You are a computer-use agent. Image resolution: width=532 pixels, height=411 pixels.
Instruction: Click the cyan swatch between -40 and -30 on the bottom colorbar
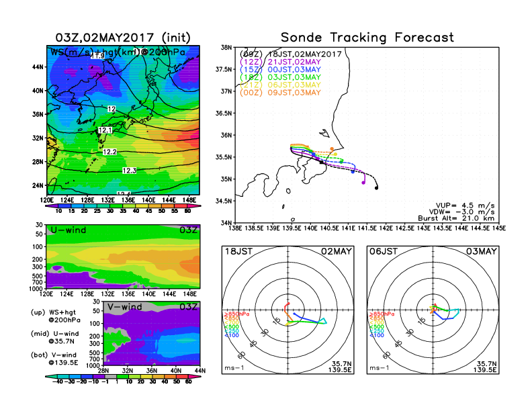pyautogui.click(x=62, y=376)
